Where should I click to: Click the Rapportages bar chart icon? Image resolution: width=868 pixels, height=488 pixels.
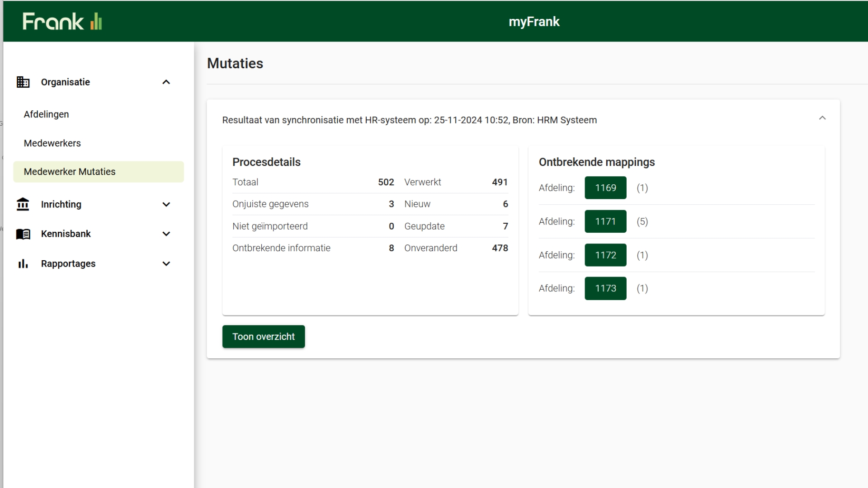tap(23, 263)
